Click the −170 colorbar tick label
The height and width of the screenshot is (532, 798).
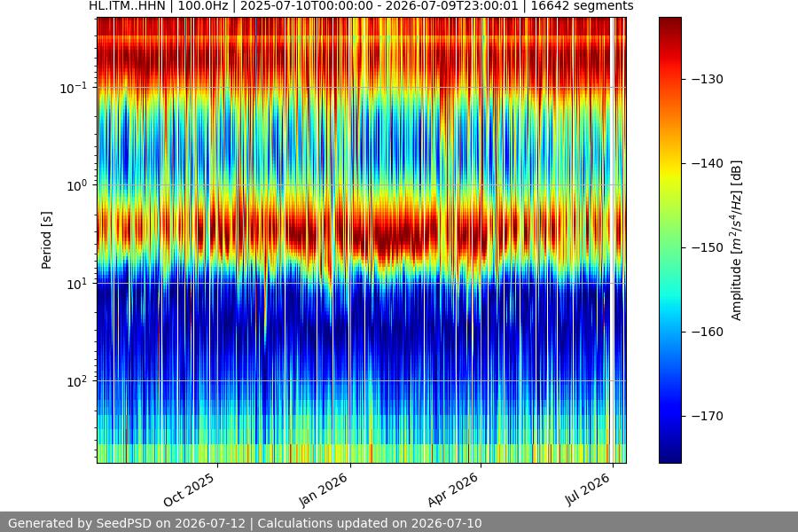708,416
